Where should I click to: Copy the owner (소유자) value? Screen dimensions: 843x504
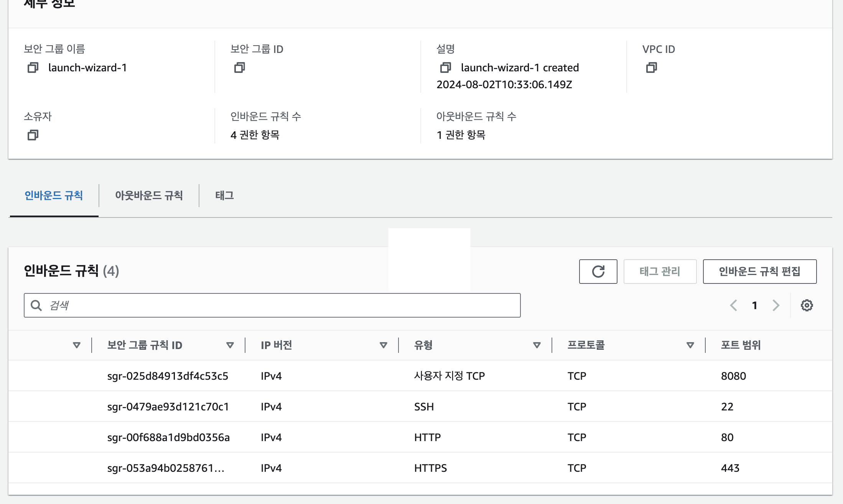(x=33, y=135)
